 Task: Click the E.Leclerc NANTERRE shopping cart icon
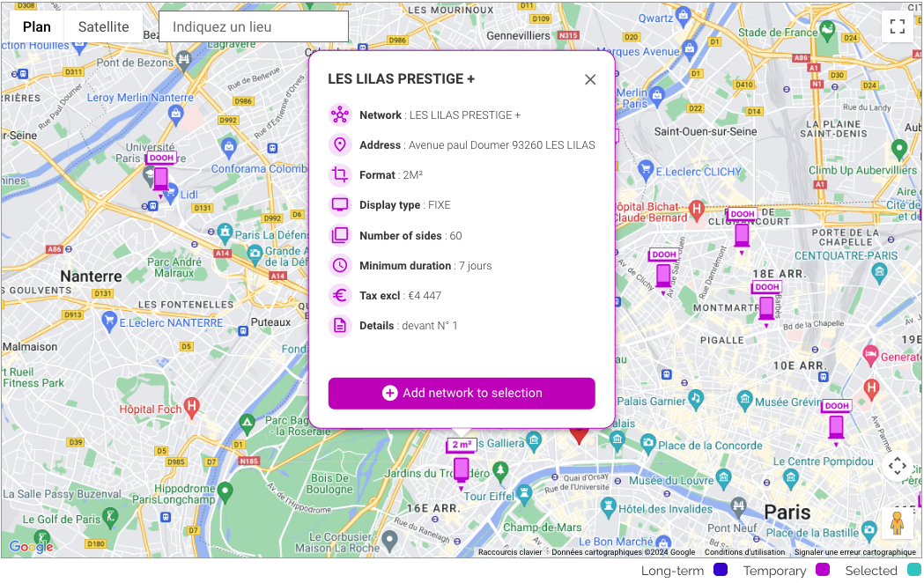[109, 321]
